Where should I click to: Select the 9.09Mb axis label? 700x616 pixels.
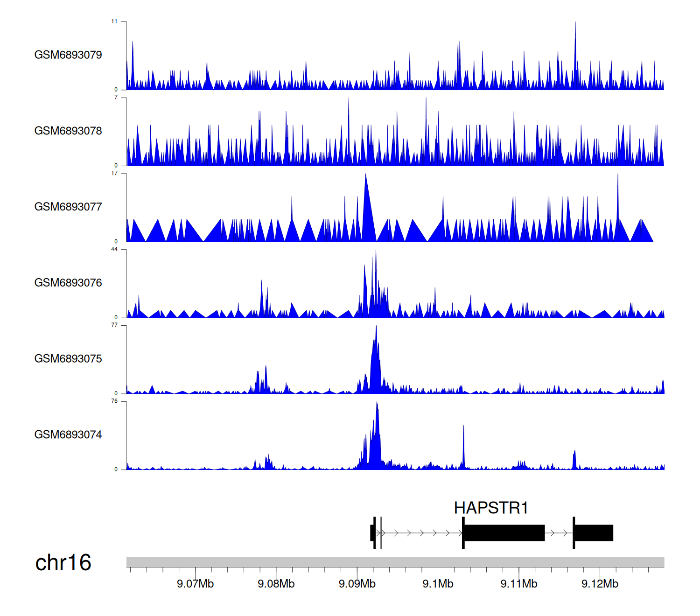357,584
